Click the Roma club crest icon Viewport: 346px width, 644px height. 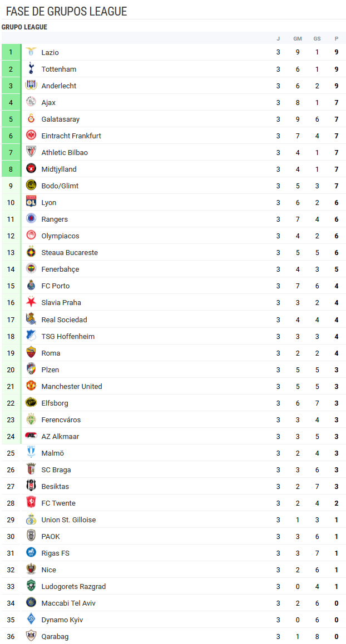[x=31, y=353]
